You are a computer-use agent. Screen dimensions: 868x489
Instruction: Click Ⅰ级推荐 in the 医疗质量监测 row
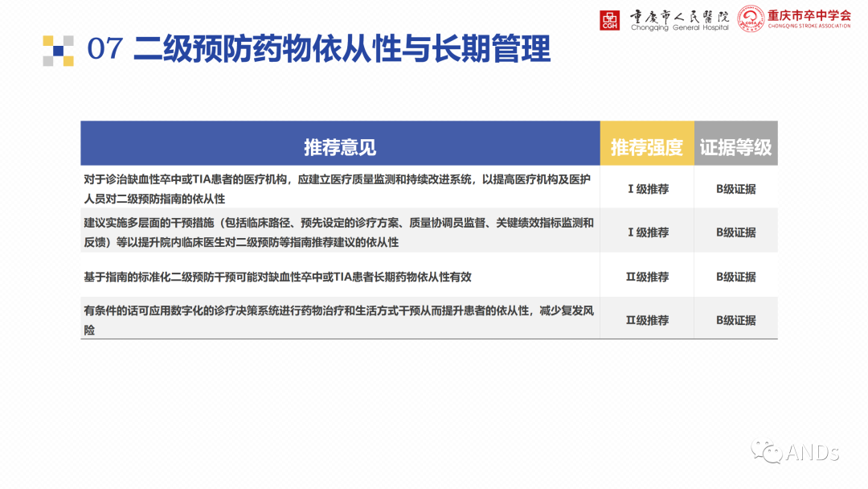[648, 189]
